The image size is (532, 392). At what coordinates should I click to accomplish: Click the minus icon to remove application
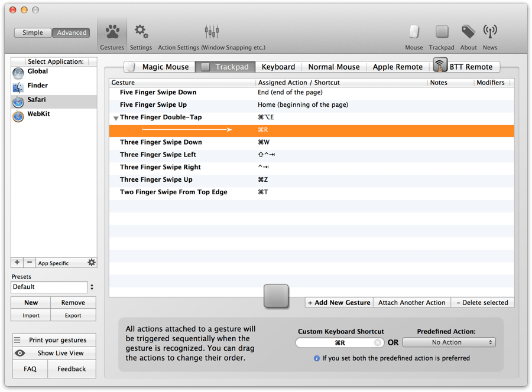(30, 263)
